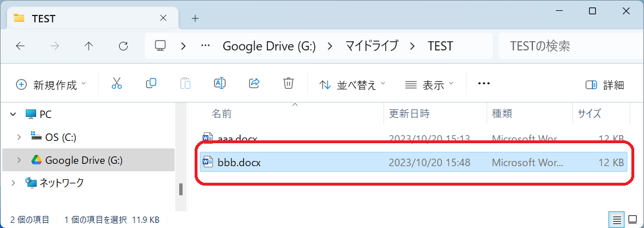644x228 pixels.
Task: Click the マイドライブ breadcrumb link
Action: pos(372,46)
